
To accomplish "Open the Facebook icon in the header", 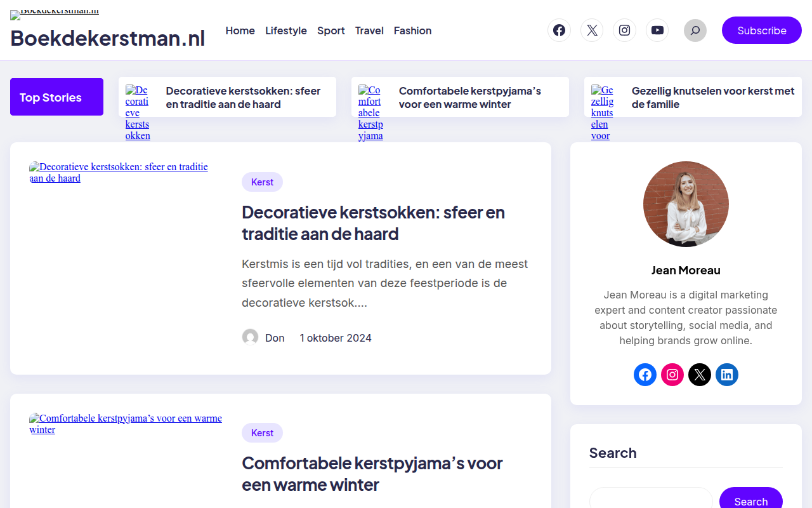I will coord(559,30).
